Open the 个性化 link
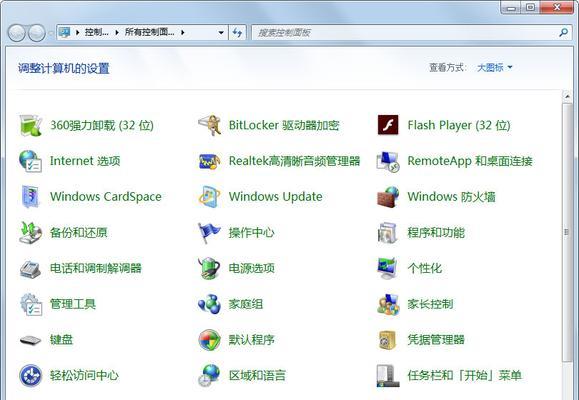579x400 pixels. click(425, 268)
